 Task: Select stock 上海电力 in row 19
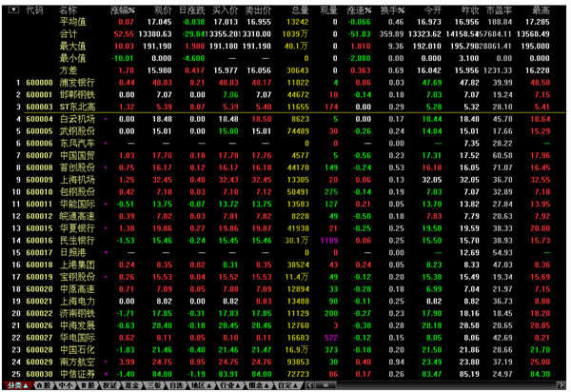77,302
